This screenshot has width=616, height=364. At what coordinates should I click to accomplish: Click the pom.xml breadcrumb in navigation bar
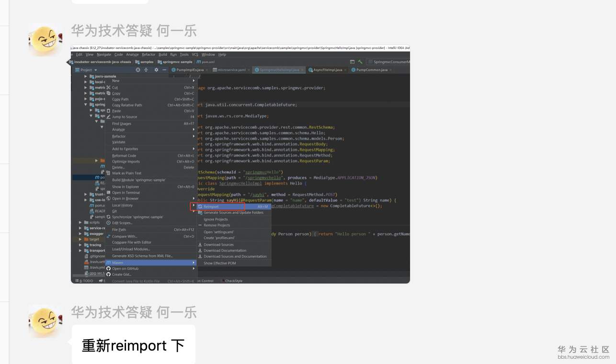pyautogui.click(x=205, y=62)
